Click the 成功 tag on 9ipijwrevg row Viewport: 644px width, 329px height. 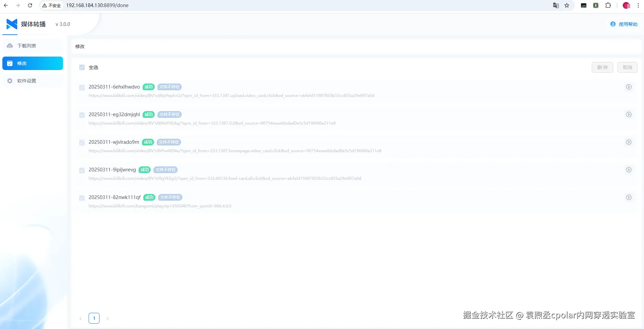145,170
